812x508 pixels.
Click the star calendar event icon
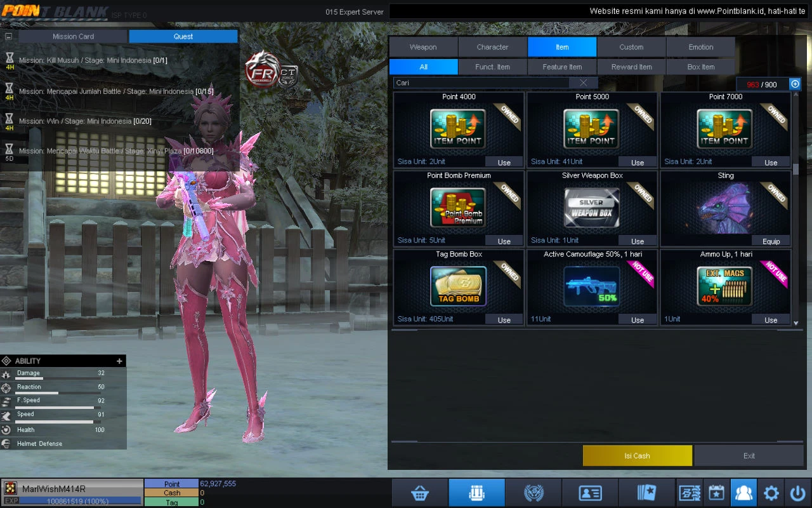coord(716,493)
